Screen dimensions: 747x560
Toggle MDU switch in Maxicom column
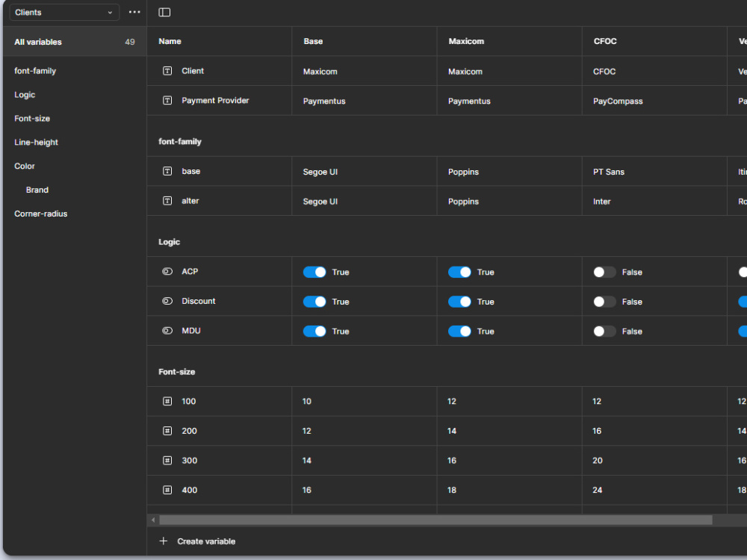(x=459, y=331)
